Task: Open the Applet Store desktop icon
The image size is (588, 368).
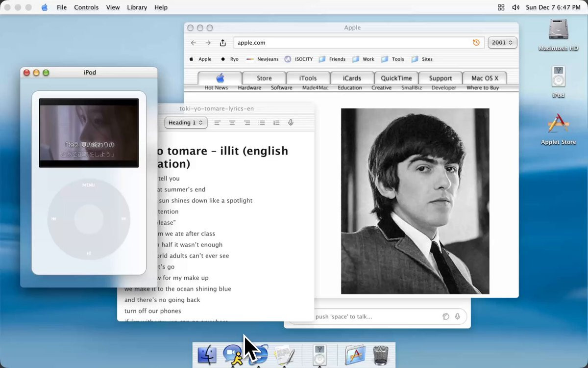Action: (558, 129)
